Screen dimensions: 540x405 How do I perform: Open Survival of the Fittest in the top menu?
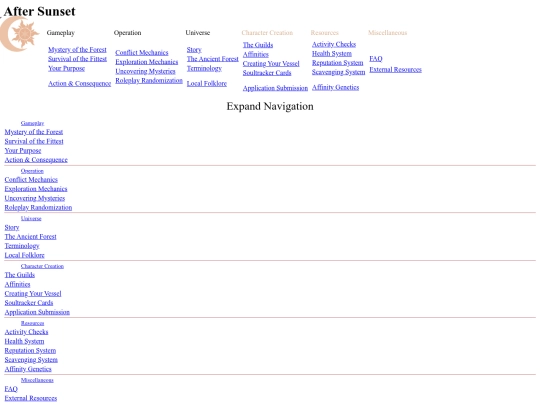[77, 59]
